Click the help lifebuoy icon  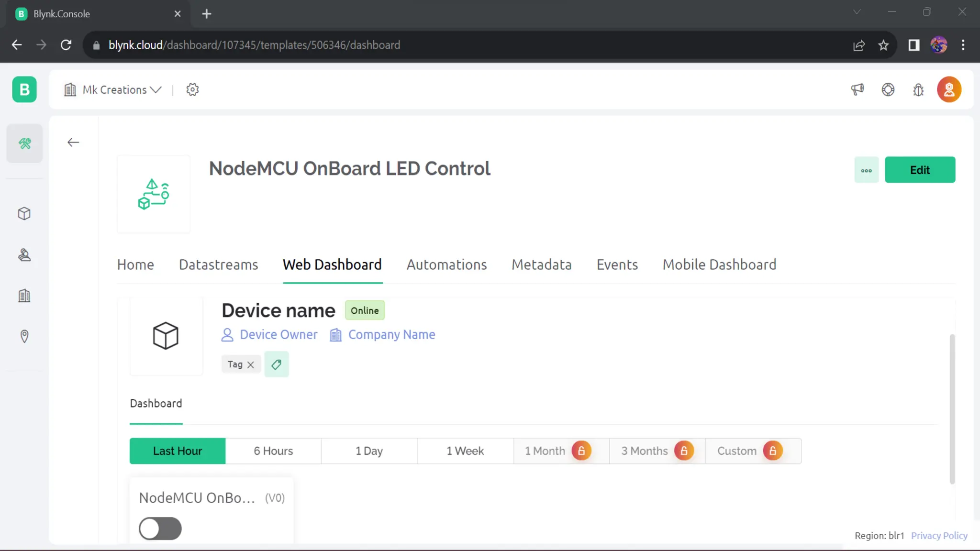(x=888, y=89)
